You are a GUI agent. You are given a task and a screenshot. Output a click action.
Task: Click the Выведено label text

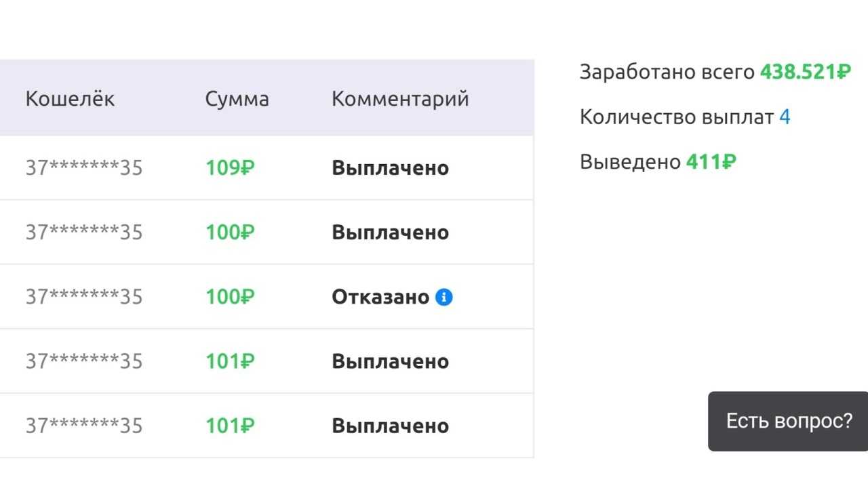tap(630, 162)
